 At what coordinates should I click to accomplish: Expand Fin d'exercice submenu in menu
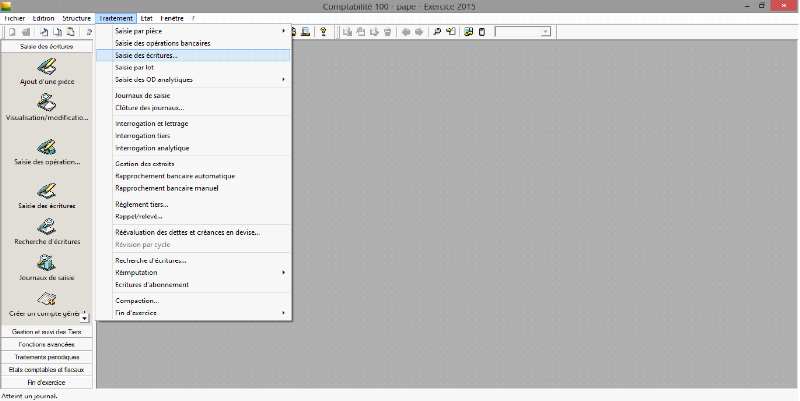[x=194, y=313]
